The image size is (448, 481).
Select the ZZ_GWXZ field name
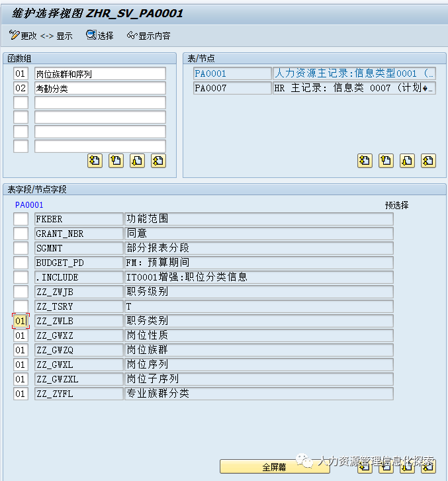(79, 335)
